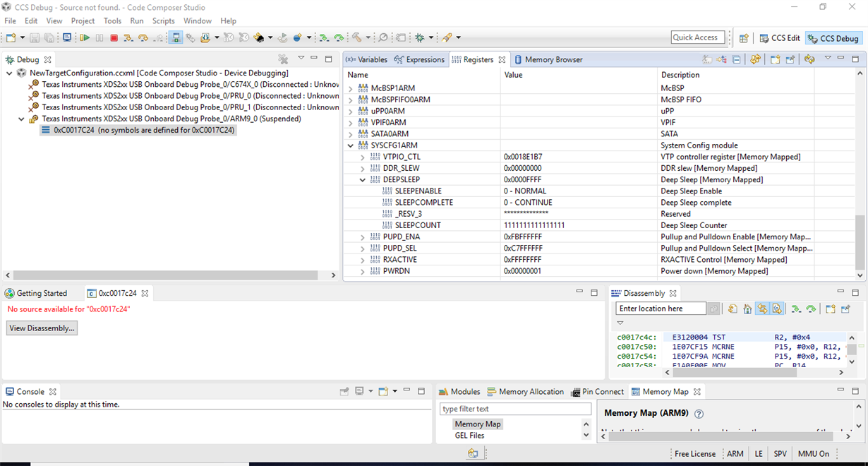Open the Debug view menu dropdown triangle
Image resolution: width=868 pixels, height=466 pixels.
(x=301, y=58)
